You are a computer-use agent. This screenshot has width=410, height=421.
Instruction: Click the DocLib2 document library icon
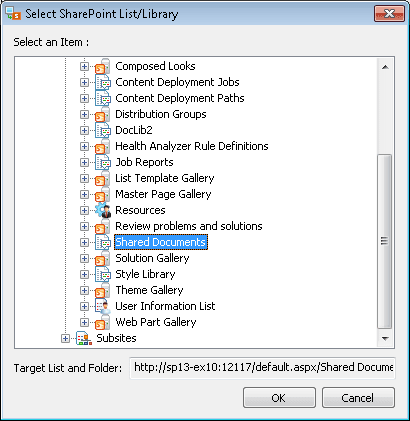tap(103, 130)
